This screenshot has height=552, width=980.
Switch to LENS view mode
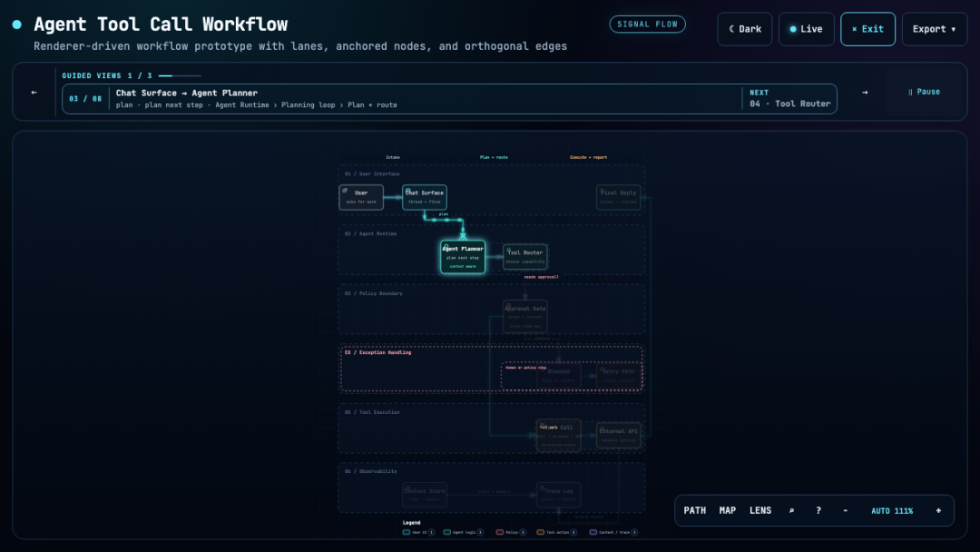pos(760,511)
